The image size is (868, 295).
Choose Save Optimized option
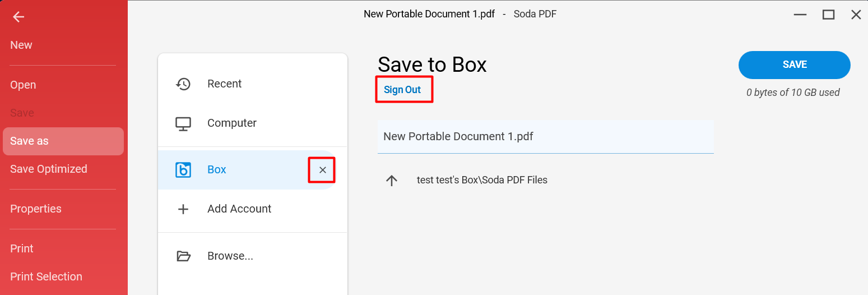(x=49, y=169)
